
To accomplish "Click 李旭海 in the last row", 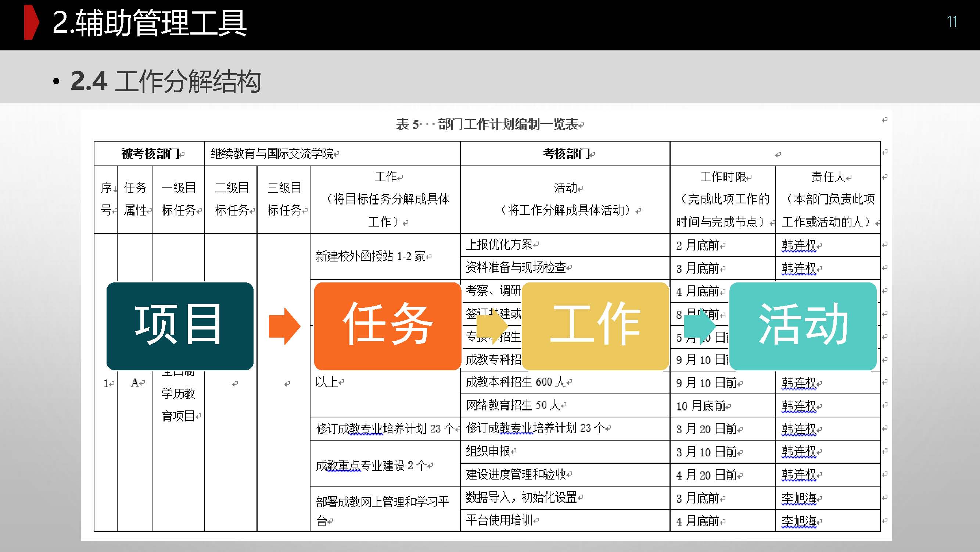I will tap(799, 521).
